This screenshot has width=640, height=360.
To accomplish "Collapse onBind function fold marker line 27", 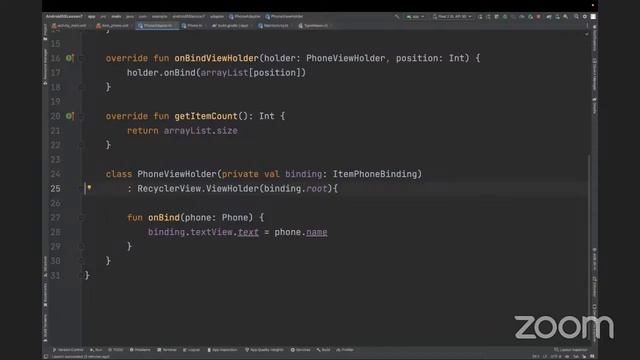I will (x=82, y=218).
